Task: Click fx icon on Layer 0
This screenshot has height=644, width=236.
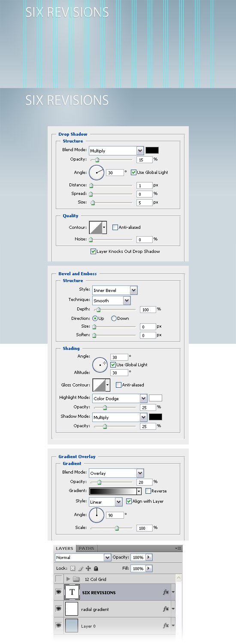Action: pos(166,626)
